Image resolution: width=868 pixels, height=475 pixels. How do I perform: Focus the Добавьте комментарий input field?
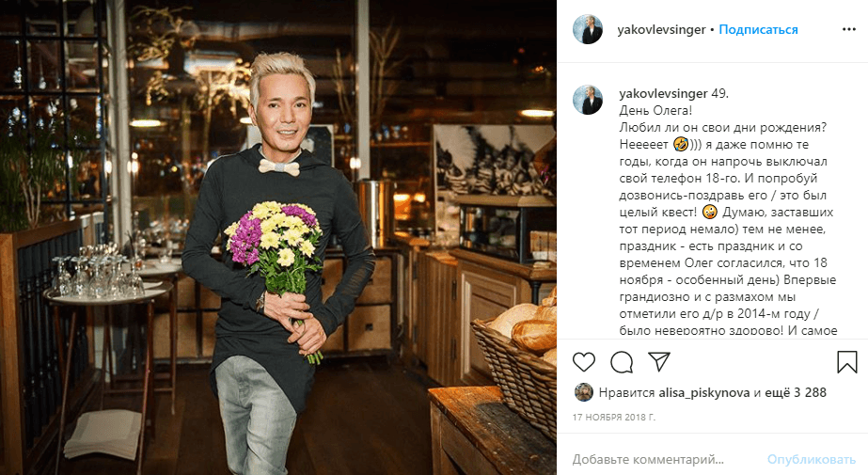coord(664,459)
